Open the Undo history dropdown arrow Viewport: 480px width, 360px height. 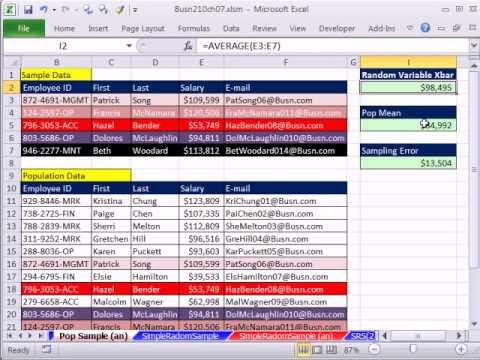54,10
